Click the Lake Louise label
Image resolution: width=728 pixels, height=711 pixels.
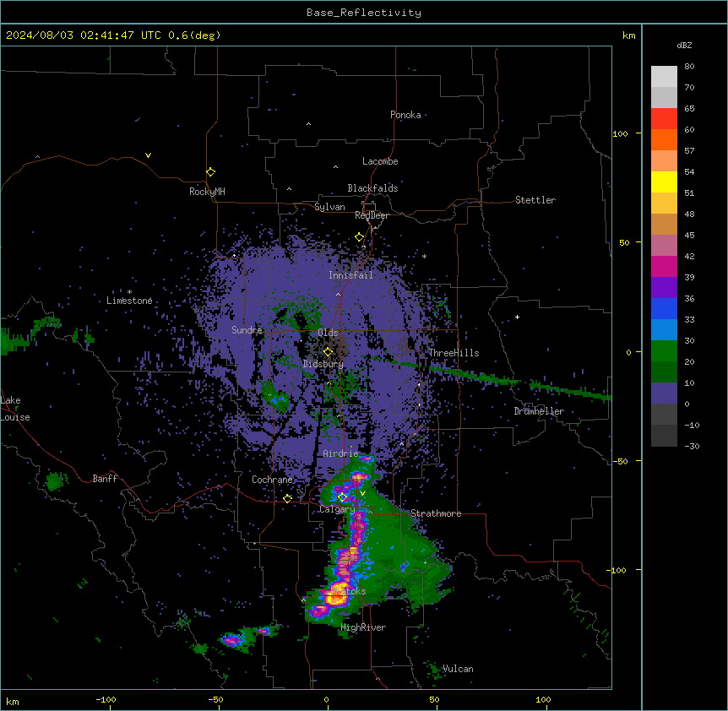pos(15,409)
